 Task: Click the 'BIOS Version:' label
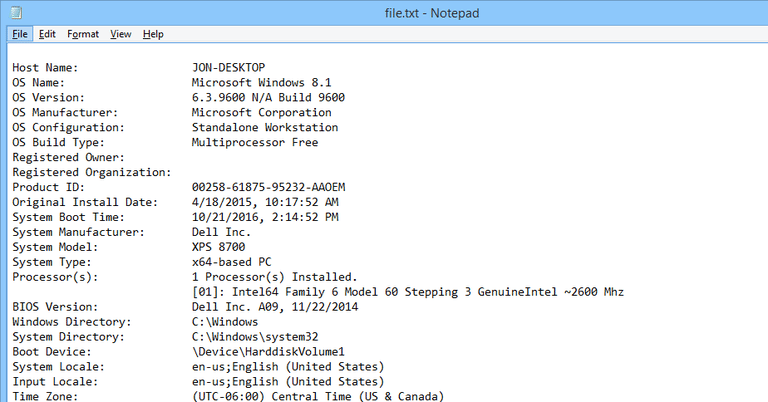(x=55, y=307)
